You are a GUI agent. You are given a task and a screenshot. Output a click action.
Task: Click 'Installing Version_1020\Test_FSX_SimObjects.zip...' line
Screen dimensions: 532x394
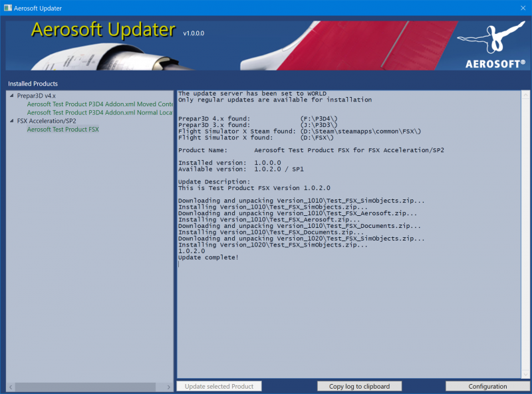[x=273, y=245]
